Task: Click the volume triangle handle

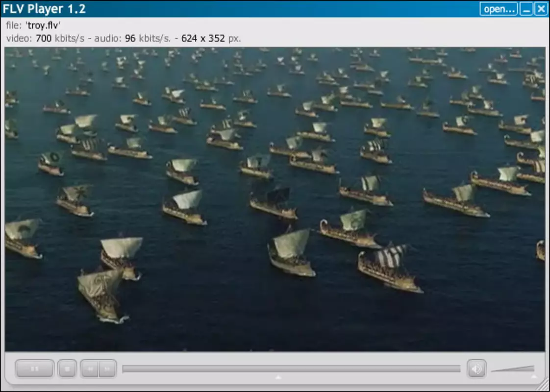Action: pos(533,377)
